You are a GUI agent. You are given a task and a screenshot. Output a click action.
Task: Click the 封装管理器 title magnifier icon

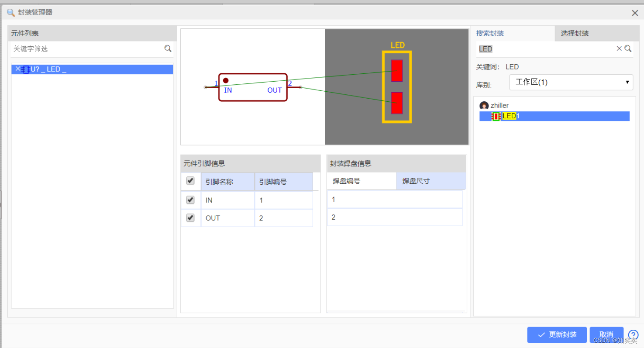(x=11, y=13)
